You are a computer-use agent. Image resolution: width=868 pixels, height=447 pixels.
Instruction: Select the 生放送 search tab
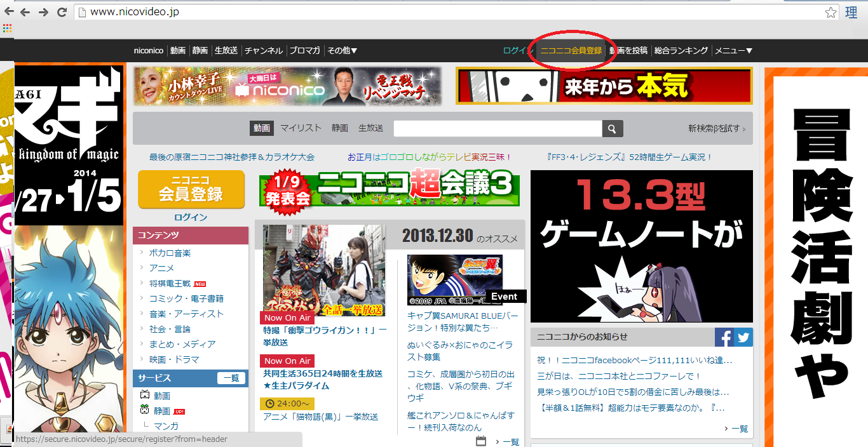pyautogui.click(x=370, y=128)
